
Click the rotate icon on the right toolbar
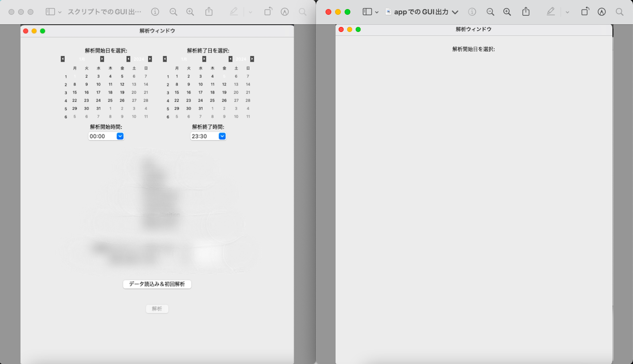pos(585,11)
